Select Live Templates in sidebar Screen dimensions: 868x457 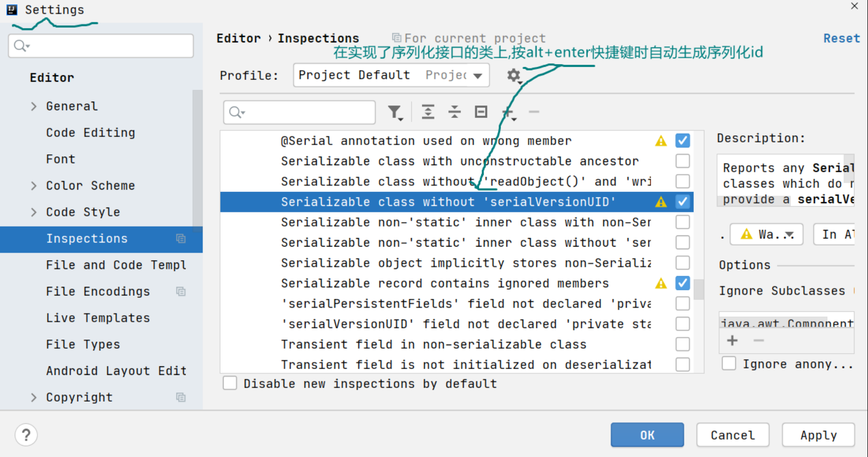point(98,318)
